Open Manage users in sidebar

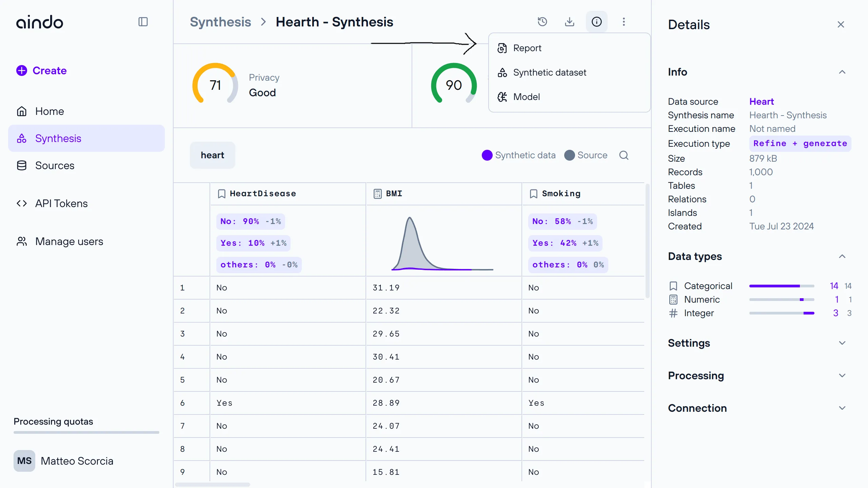coord(86,241)
